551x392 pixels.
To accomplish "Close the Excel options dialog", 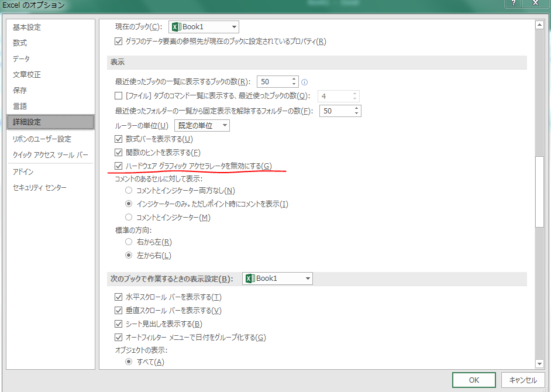I will click(536, 3).
